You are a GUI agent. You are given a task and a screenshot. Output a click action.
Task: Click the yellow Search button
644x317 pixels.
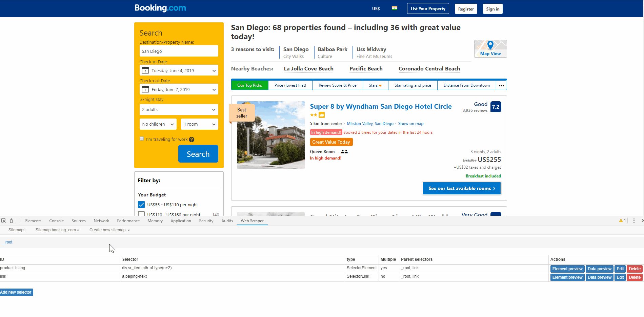coord(198,154)
